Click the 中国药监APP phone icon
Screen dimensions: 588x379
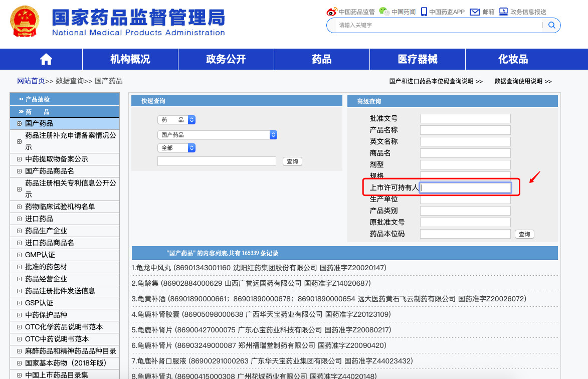[x=424, y=12]
